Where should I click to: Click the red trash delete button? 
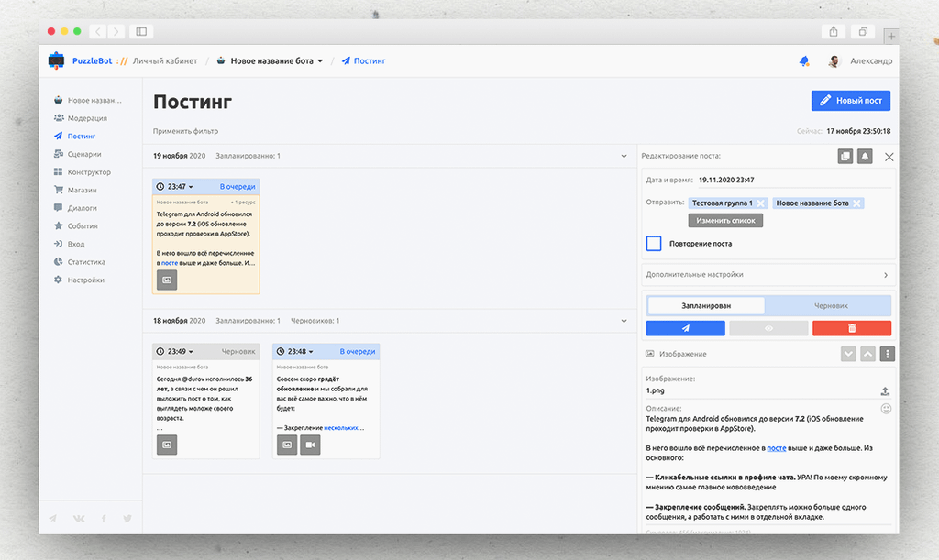[x=852, y=328]
